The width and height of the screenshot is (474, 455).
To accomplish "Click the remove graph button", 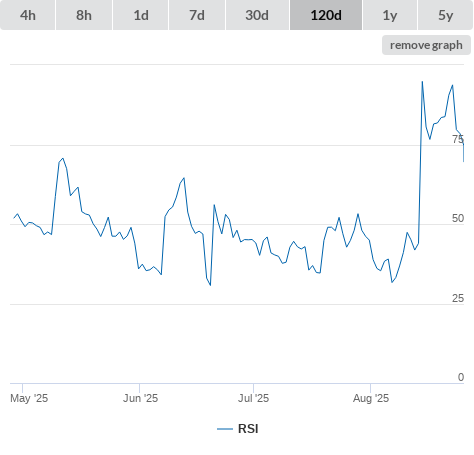I will (x=426, y=45).
